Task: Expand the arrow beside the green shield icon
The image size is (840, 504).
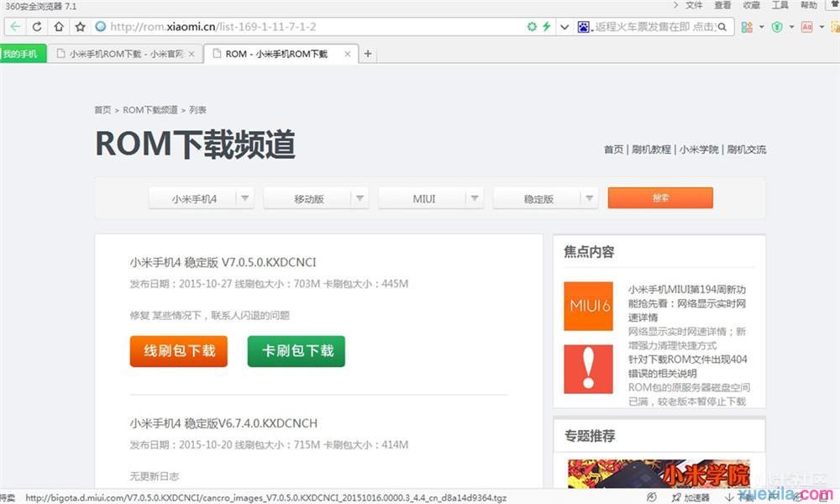Action: (791, 27)
